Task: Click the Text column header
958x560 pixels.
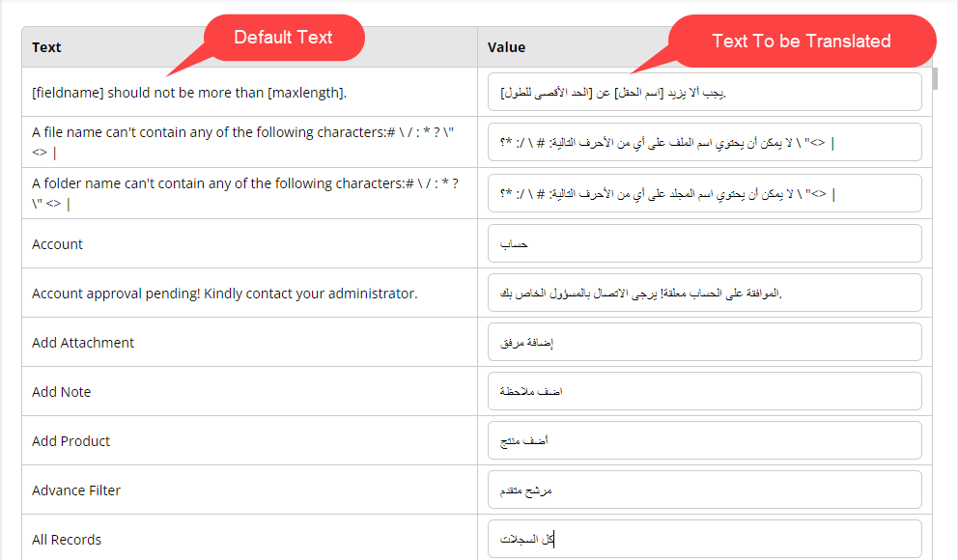Action: (46, 47)
